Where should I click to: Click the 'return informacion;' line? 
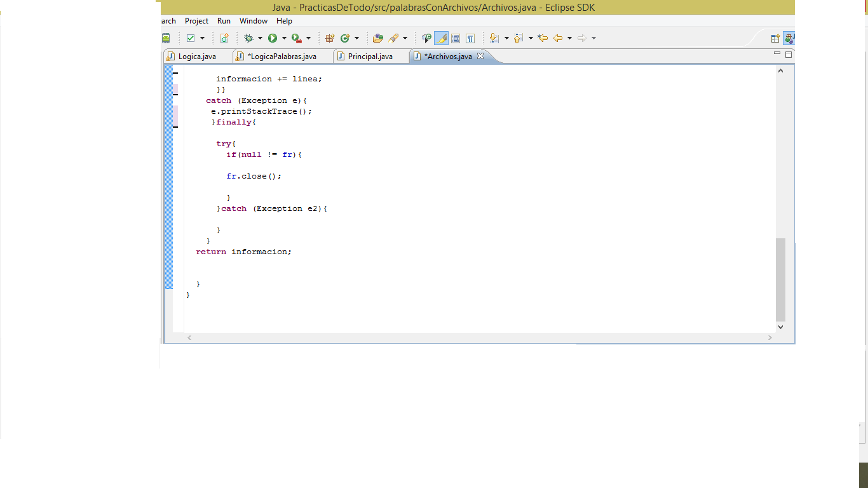[244, 252]
